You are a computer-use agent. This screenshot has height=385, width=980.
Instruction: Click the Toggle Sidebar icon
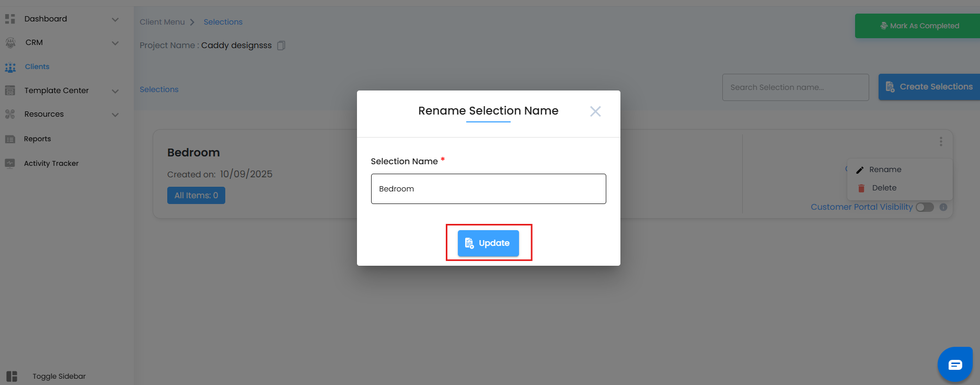[x=12, y=376]
